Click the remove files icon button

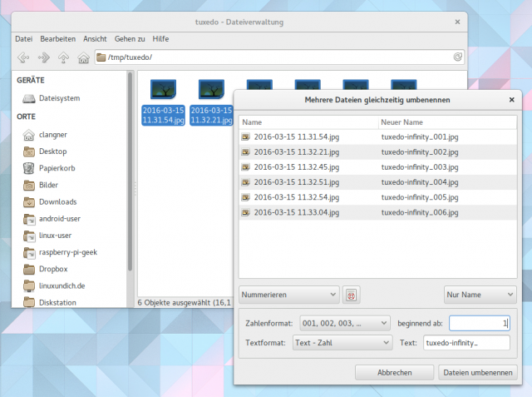tap(352, 295)
